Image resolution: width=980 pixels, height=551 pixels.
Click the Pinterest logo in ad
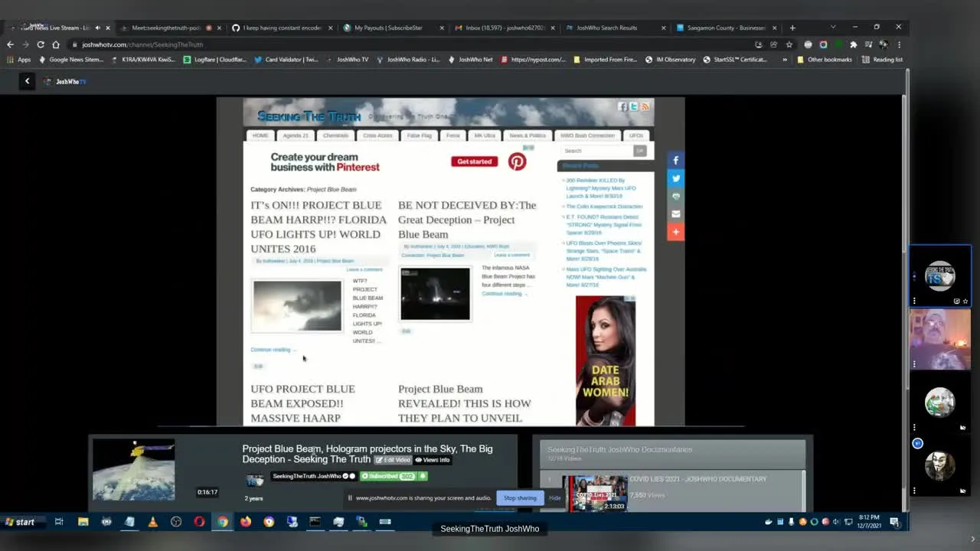click(518, 161)
